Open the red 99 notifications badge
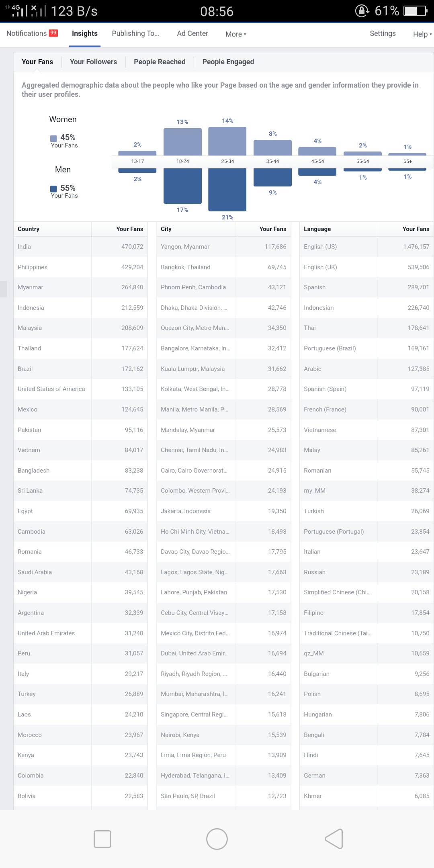This screenshot has height=868, width=434. coord(53,33)
